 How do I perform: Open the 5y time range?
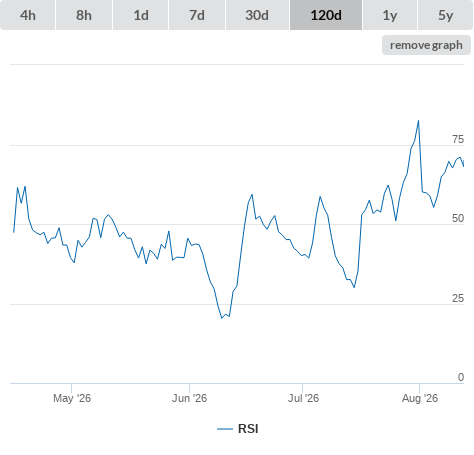pos(446,15)
